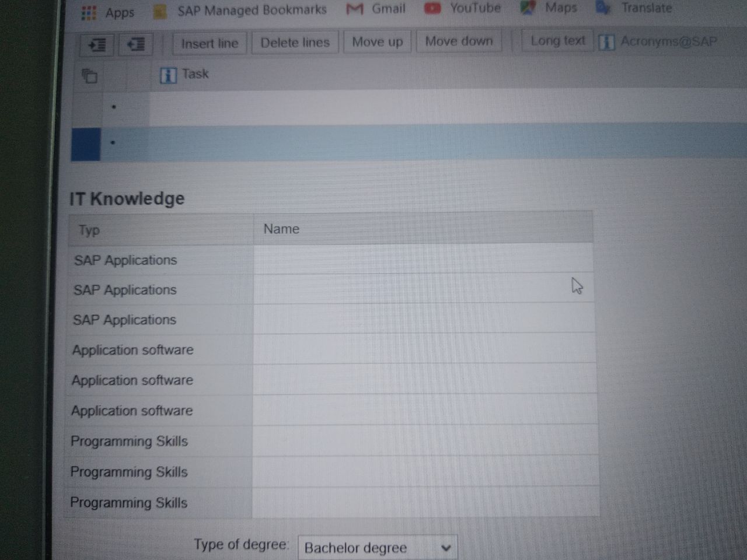Open the YouTube bookmark

[x=463, y=8]
